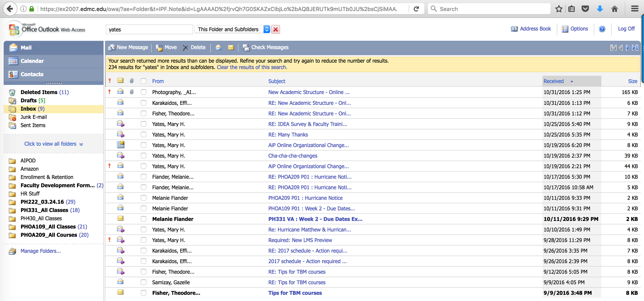
Task: Select all messages via header checkbox
Action: 143,81
